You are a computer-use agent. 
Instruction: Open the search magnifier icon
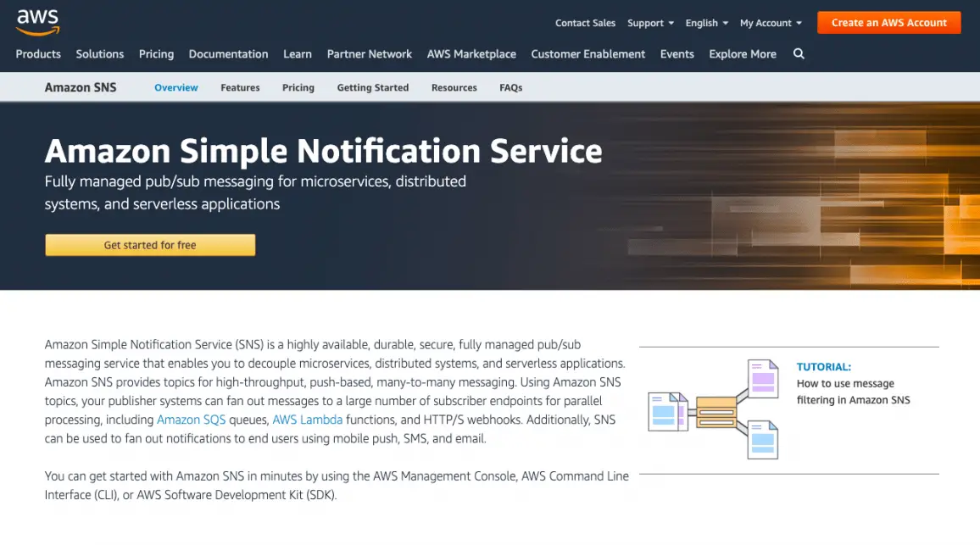[799, 53]
